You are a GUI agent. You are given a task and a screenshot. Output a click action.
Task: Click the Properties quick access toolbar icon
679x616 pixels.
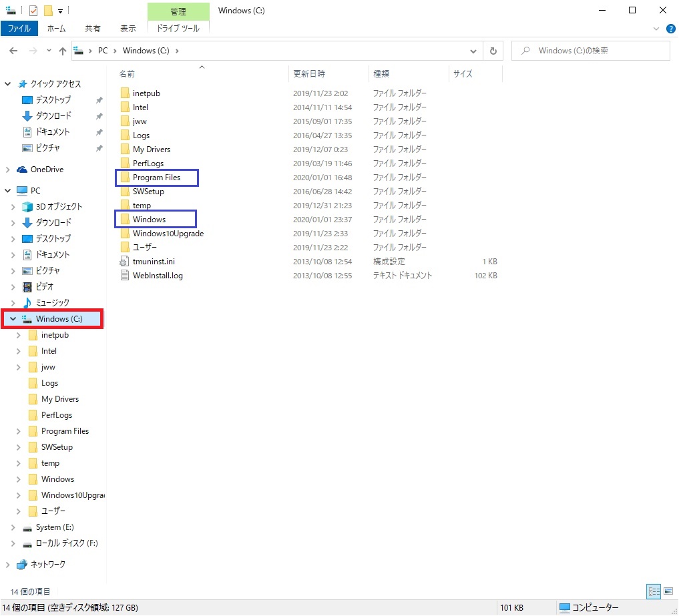(33, 11)
